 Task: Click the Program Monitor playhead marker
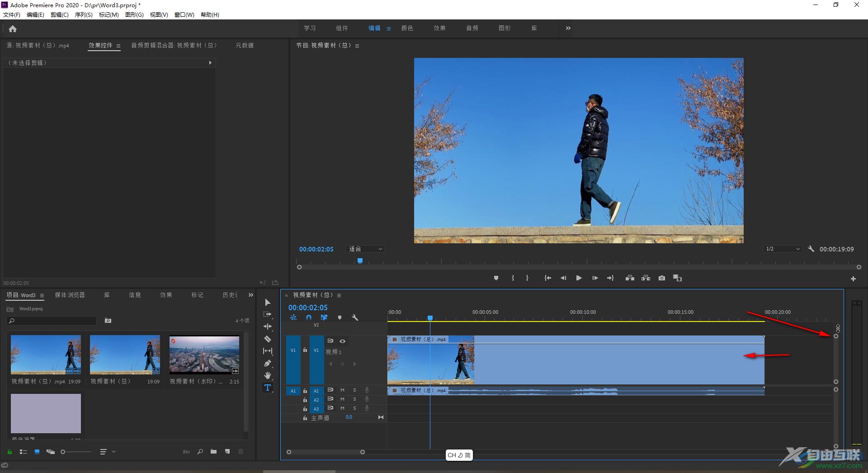[360, 261]
